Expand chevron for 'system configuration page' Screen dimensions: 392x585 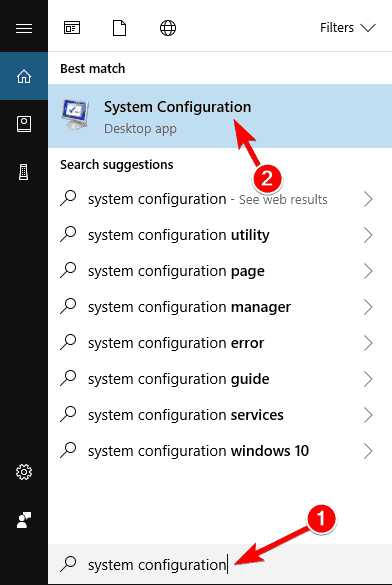[368, 271]
